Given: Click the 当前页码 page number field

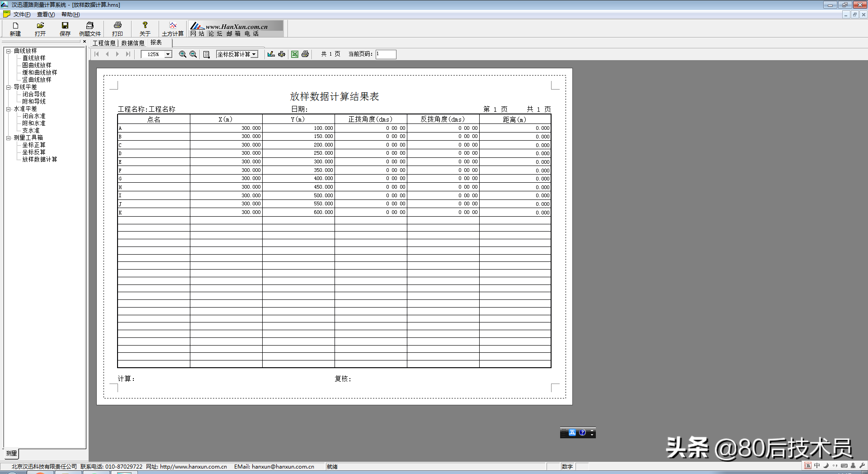Looking at the screenshot, I should coord(386,54).
